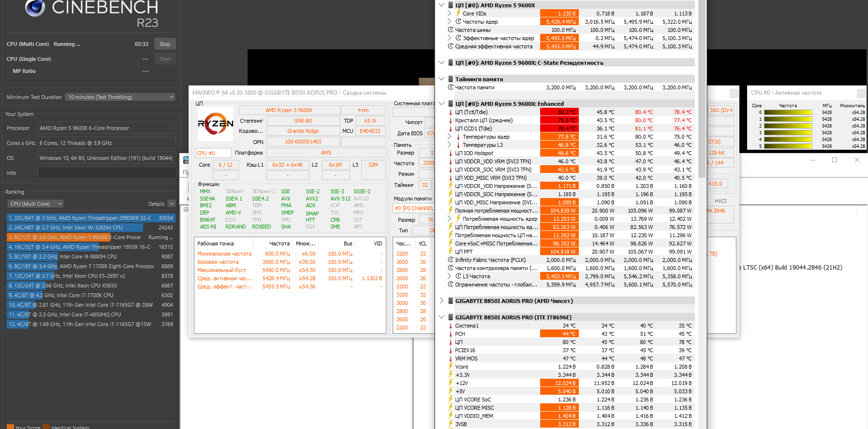Viewport: 868px width, 429px height.
Task: Click the Start button for CPU Single Core
Action: (165, 59)
